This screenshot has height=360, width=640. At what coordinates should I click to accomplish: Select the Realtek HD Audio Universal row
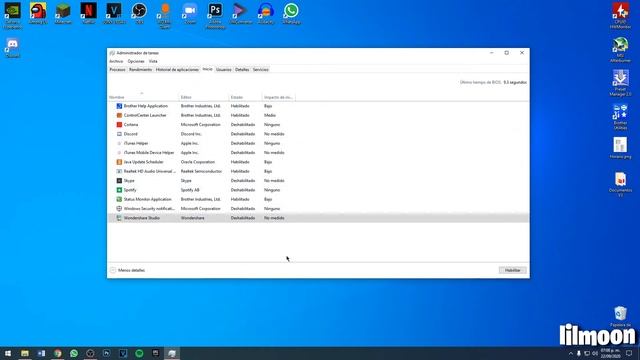318,171
